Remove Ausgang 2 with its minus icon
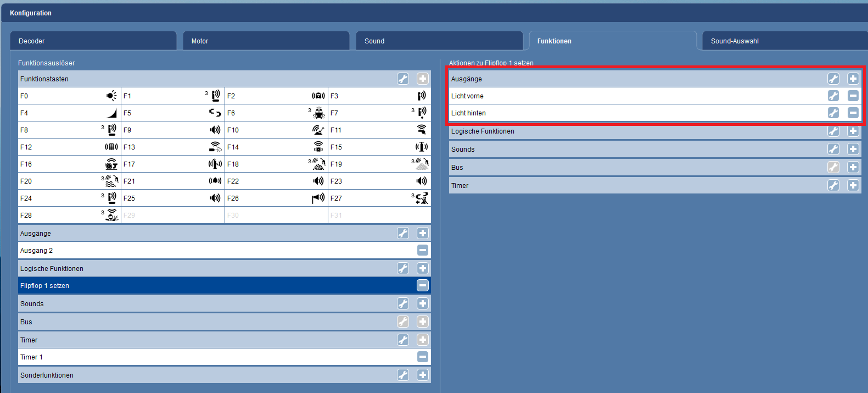The width and height of the screenshot is (868, 393). point(422,250)
